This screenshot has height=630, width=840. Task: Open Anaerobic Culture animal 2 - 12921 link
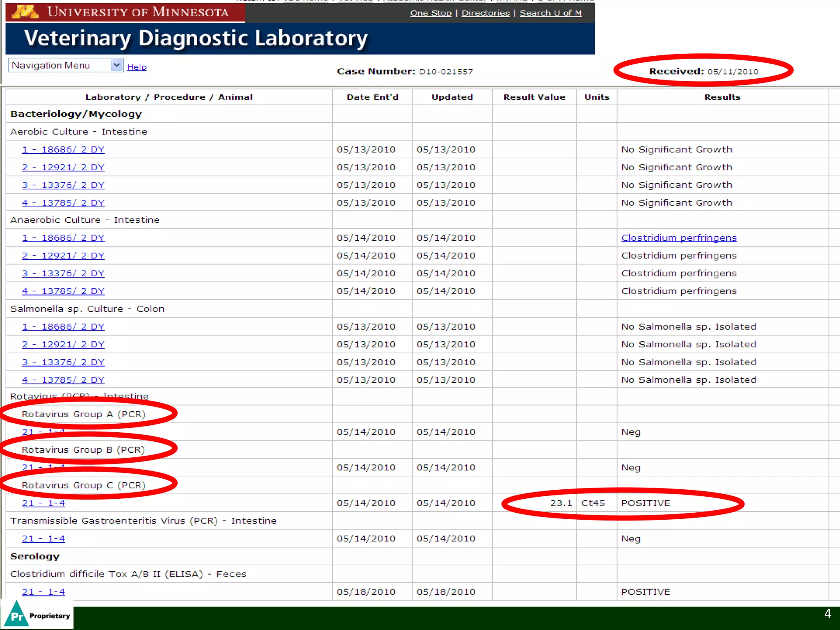coord(63,256)
